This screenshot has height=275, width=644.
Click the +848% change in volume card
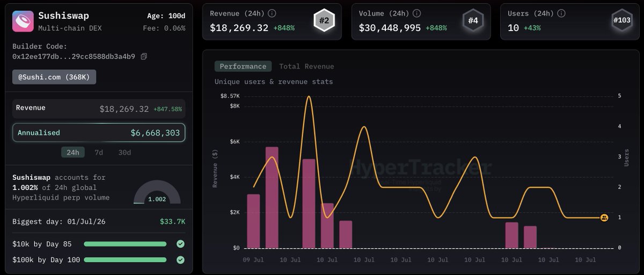coord(436,28)
